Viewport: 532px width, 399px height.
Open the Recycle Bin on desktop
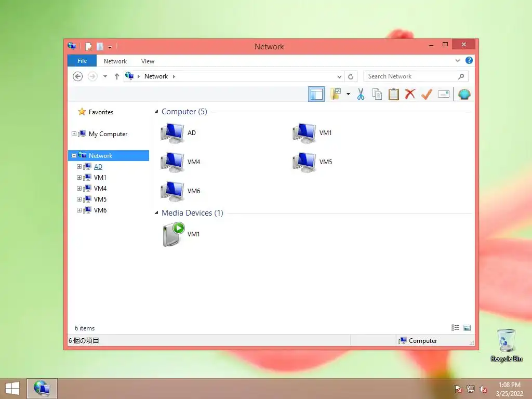coord(506,345)
